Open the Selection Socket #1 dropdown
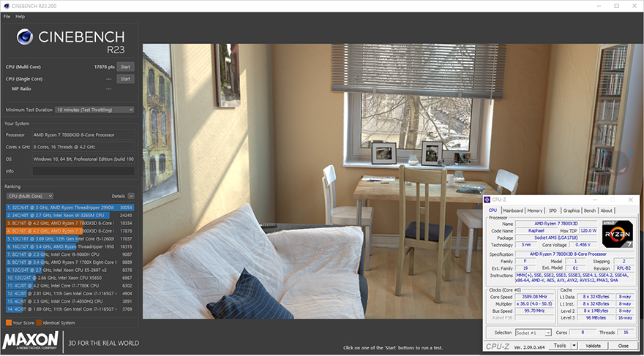 pos(533,333)
